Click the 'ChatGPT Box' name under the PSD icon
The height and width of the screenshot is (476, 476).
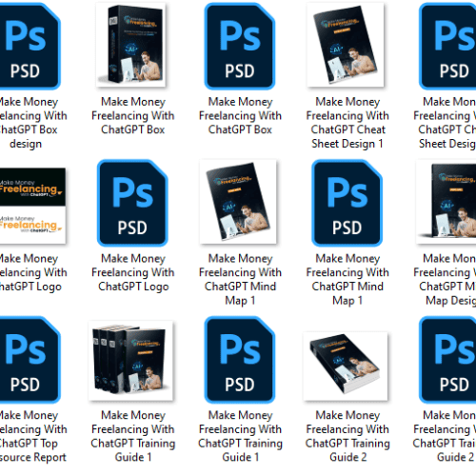240,116
